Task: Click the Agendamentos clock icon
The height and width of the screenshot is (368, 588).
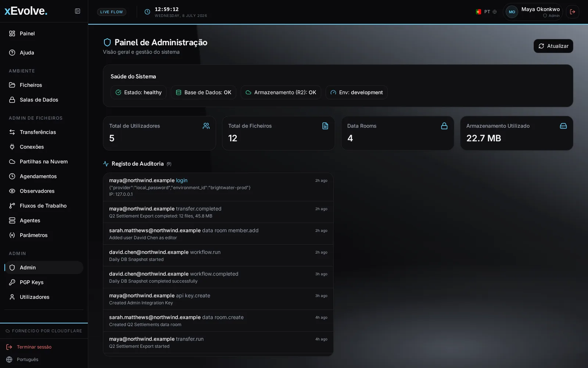Action: 12,176
